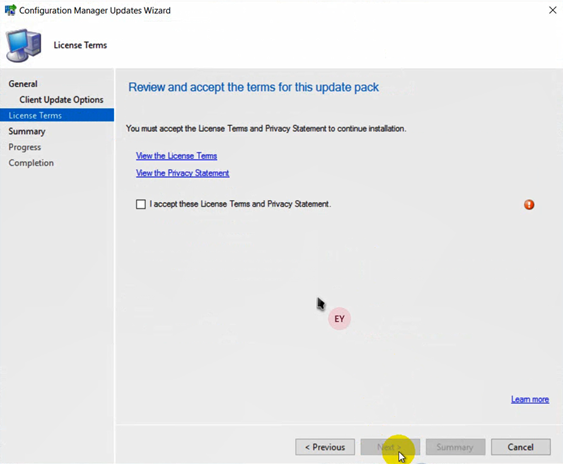Image resolution: width=563 pixels, height=464 pixels.
Task: Go back with the Previous button
Action: 325,447
